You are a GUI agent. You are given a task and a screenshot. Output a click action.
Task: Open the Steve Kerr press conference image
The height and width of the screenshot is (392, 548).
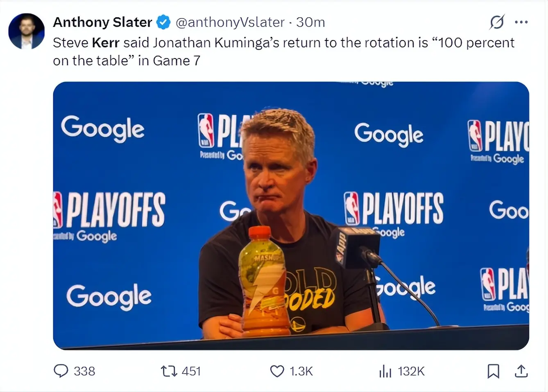pyautogui.click(x=291, y=216)
